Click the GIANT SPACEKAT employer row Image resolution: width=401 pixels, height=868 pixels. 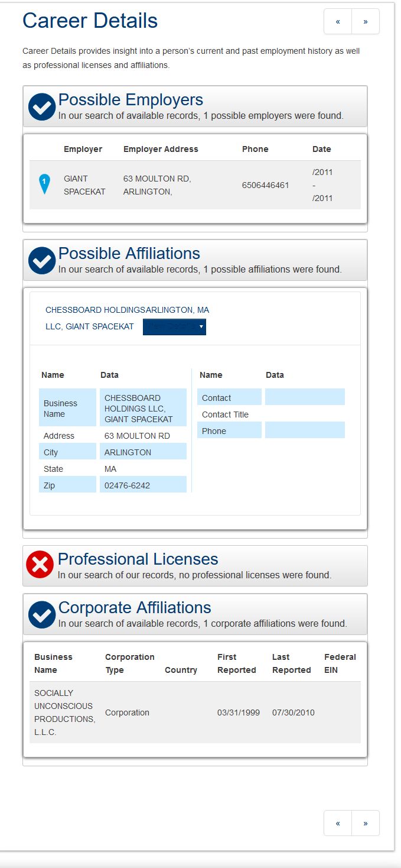195,185
